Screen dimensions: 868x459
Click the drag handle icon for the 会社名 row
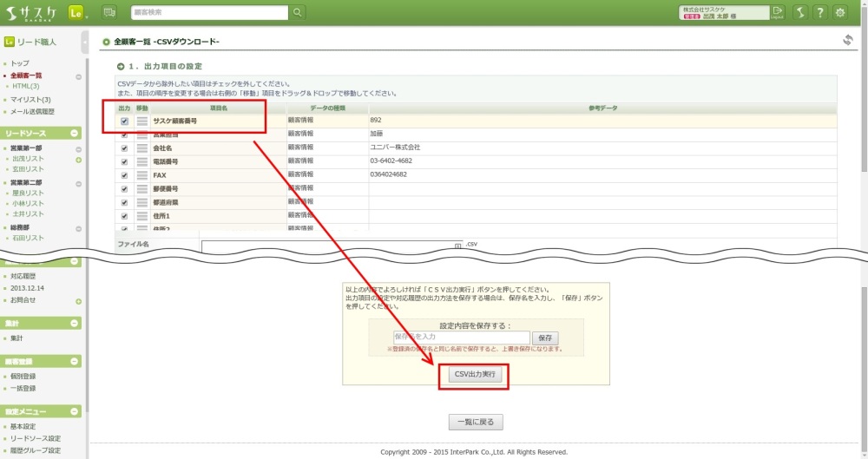click(142, 148)
